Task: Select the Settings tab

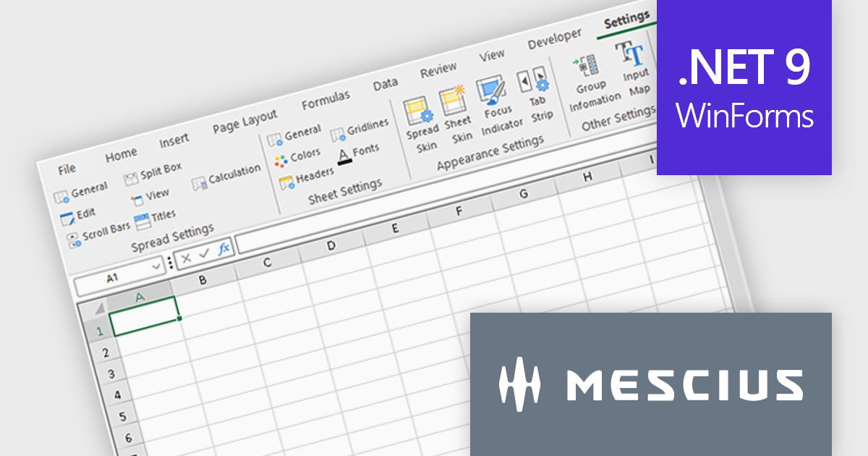Action: point(626,20)
